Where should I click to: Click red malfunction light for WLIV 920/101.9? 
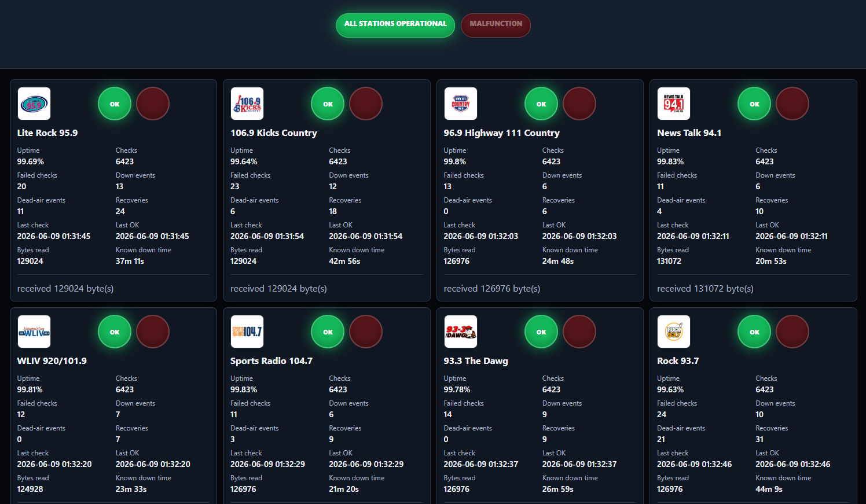[x=153, y=332]
